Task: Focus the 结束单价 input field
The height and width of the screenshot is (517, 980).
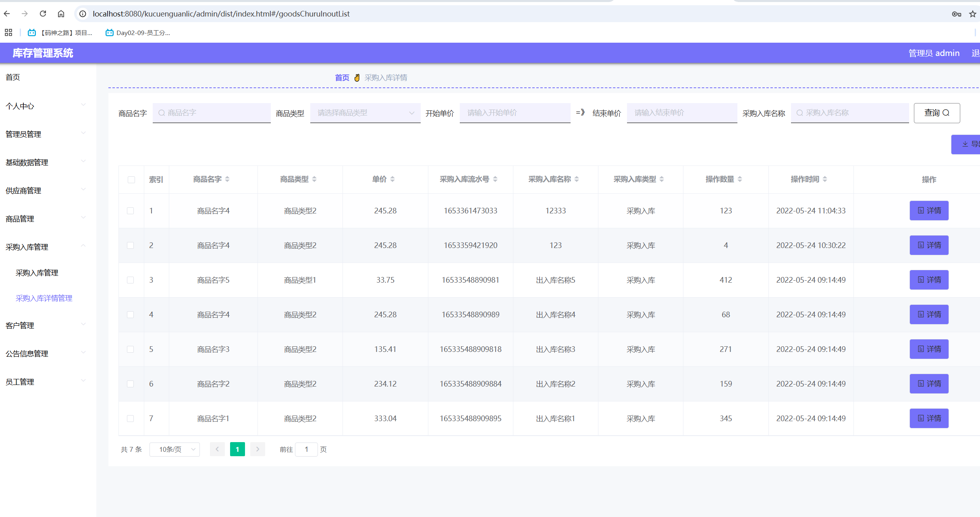Action: (682, 113)
